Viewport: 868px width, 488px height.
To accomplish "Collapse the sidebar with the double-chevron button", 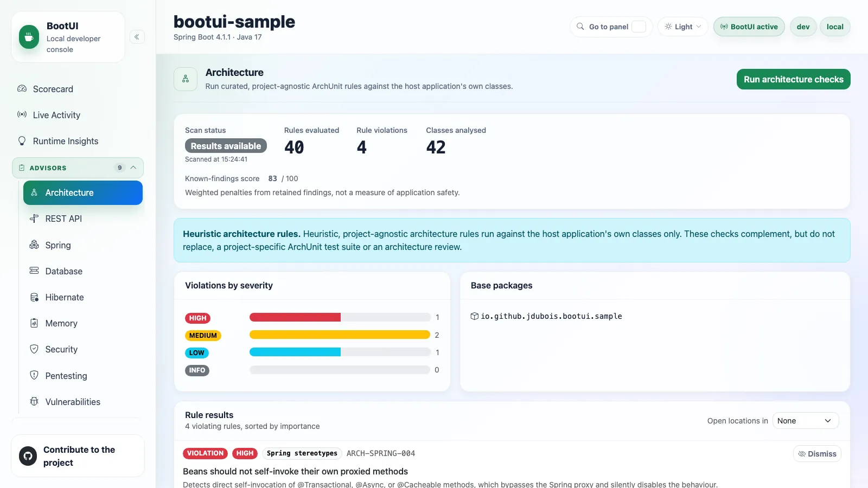I will tap(137, 37).
